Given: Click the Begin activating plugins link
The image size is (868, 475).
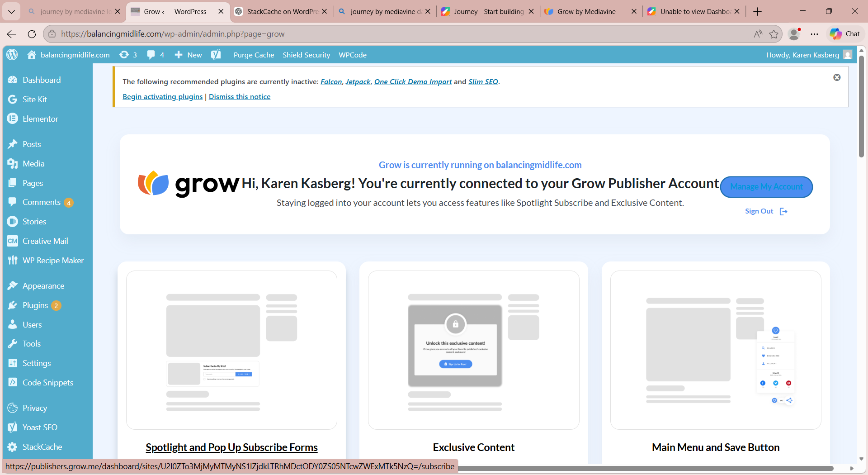Looking at the screenshot, I should pyautogui.click(x=162, y=97).
